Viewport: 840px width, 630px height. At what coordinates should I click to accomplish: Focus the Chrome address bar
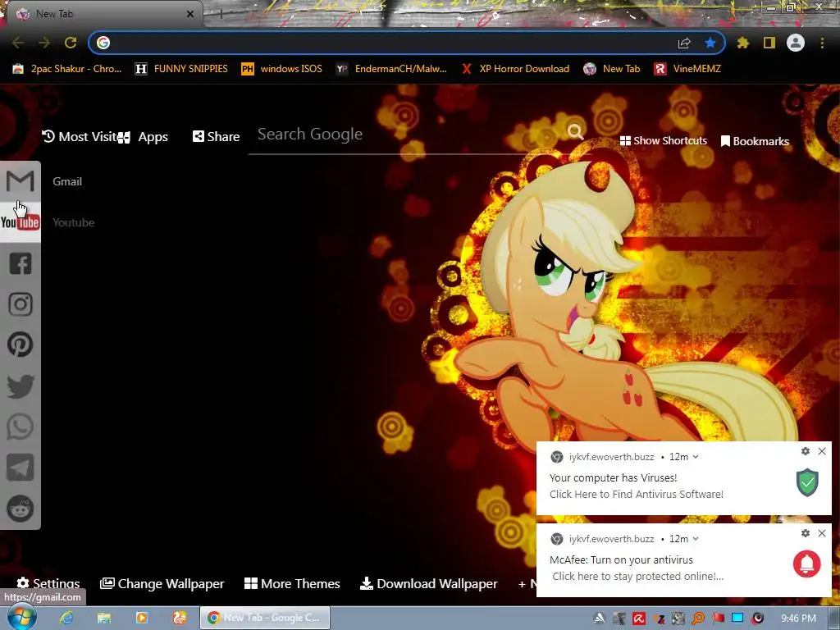point(391,43)
